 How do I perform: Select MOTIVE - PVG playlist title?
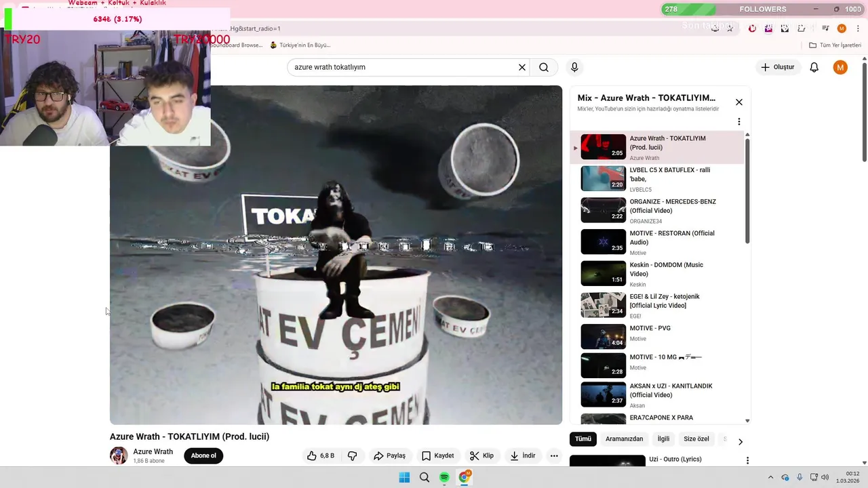pyautogui.click(x=650, y=328)
